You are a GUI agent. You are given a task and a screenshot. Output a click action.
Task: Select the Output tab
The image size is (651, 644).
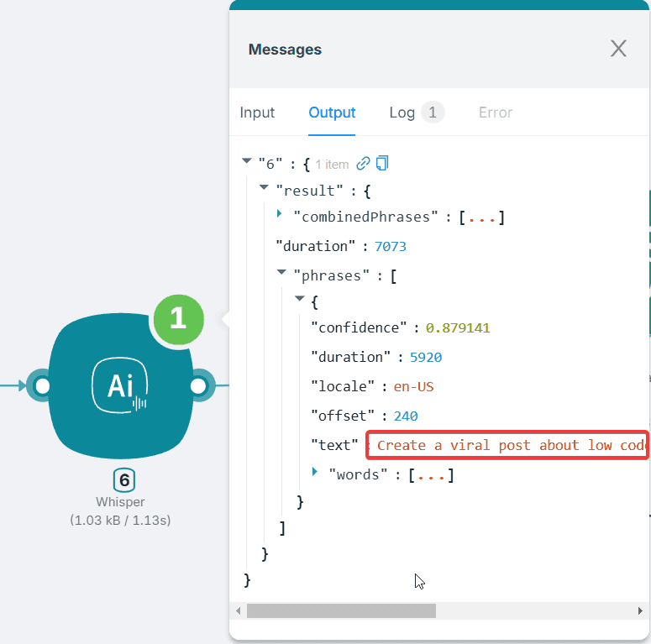pos(332,113)
